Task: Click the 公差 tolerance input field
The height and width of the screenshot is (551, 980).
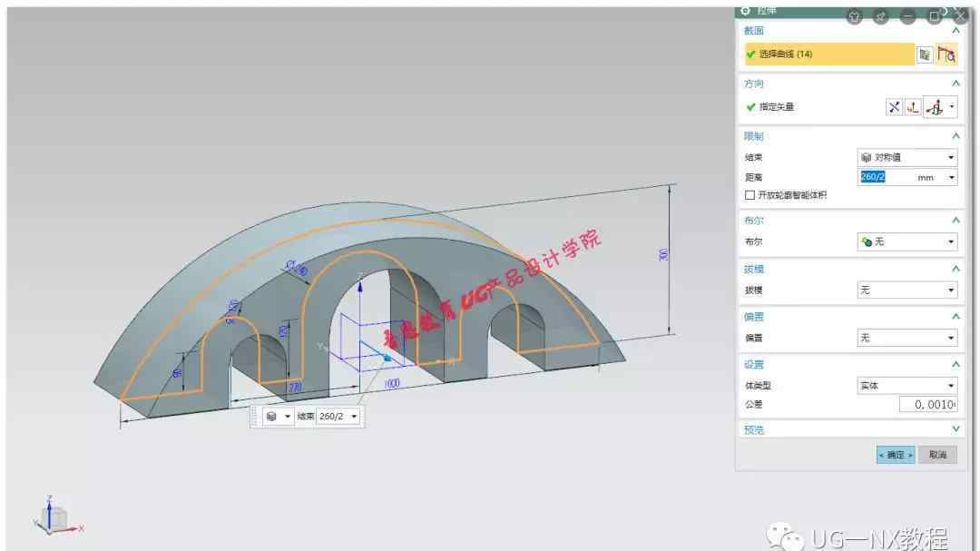Action: coord(928,405)
